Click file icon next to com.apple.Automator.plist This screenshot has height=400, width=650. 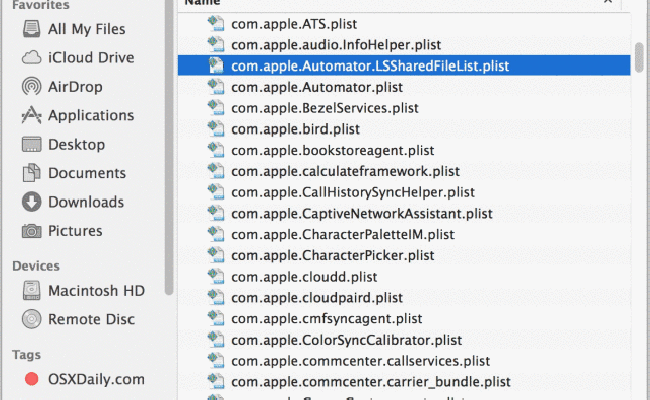point(216,87)
